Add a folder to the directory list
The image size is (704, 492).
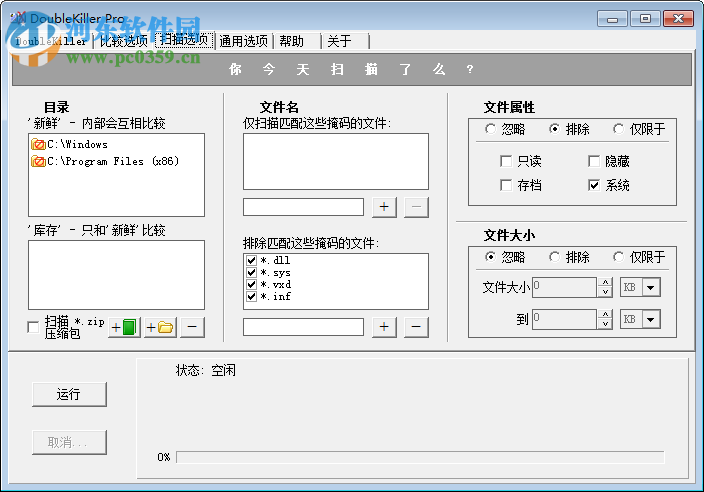coord(160,327)
